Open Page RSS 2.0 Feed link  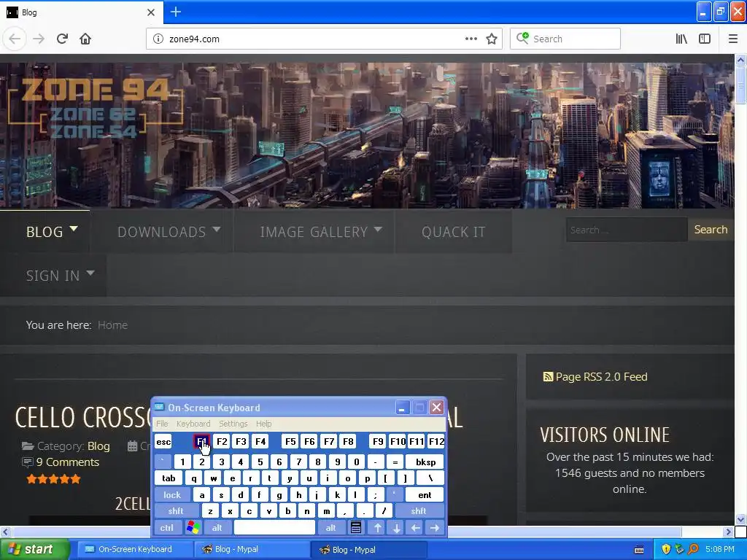coord(601,377)
